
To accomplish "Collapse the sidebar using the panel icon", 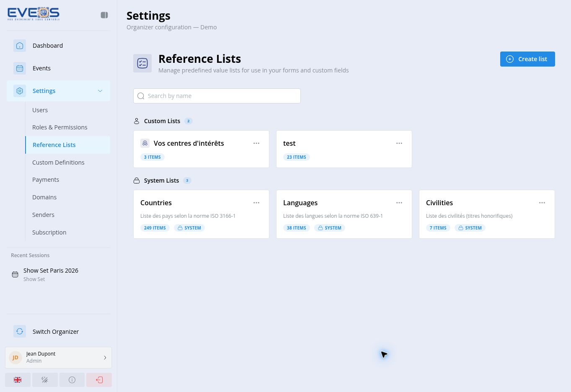I will [x=104, y=15].
